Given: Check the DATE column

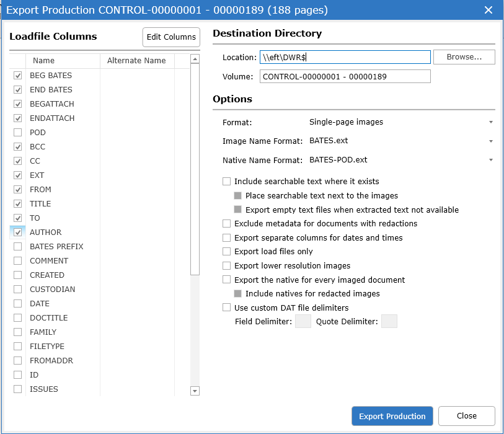Looking at the screenshot, I should point(18,303).
